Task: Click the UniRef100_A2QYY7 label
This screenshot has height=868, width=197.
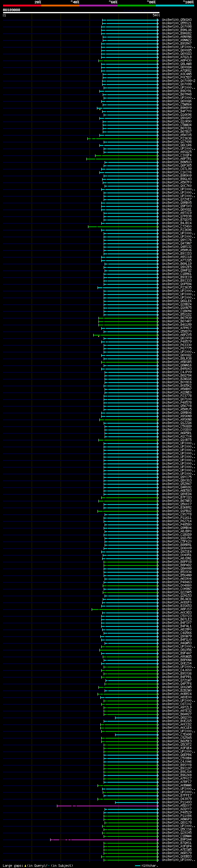Action: click(177, 809)
